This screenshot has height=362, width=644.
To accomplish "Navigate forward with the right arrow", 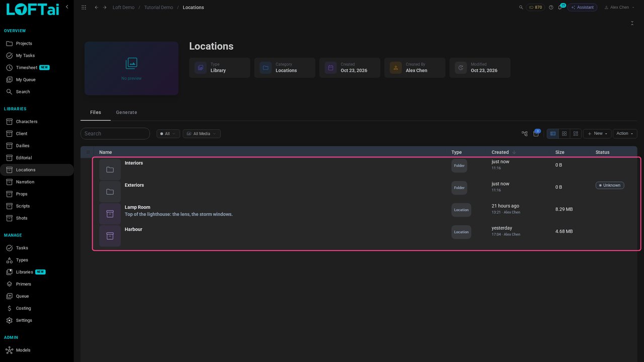I will [105, 8].
